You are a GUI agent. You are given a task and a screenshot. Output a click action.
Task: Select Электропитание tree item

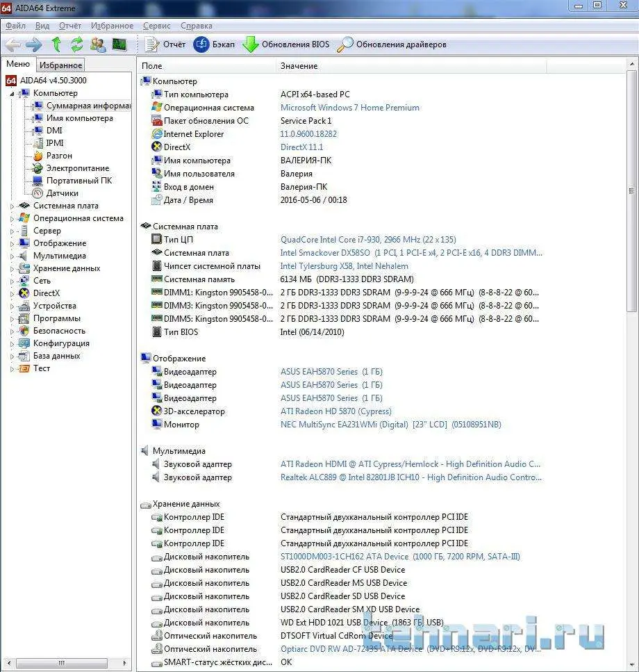(71, 168)
